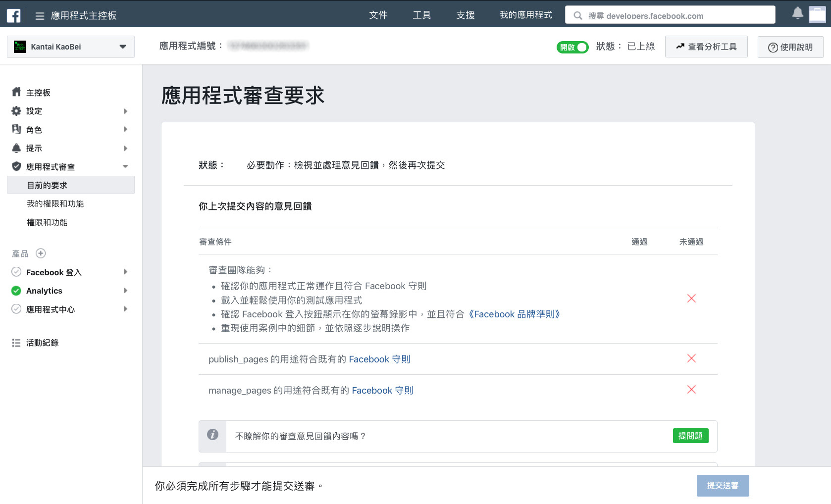Click the red X for manage_pages row

click(x=691, y=390)
